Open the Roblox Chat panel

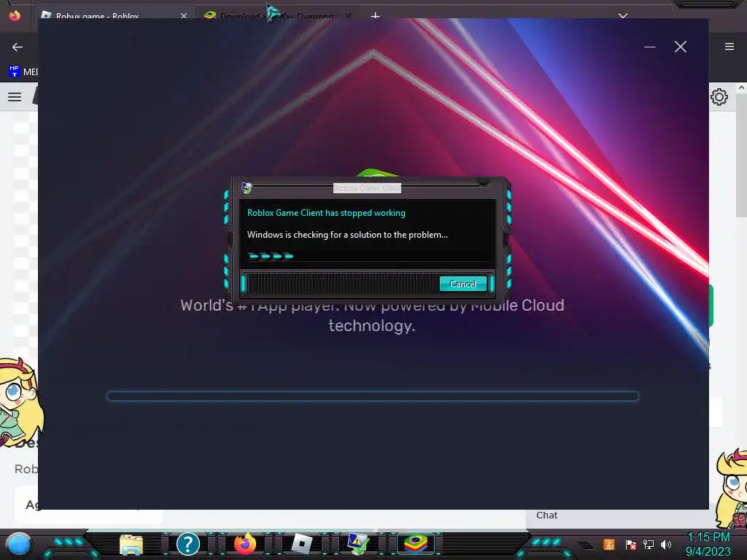(547, 516)
